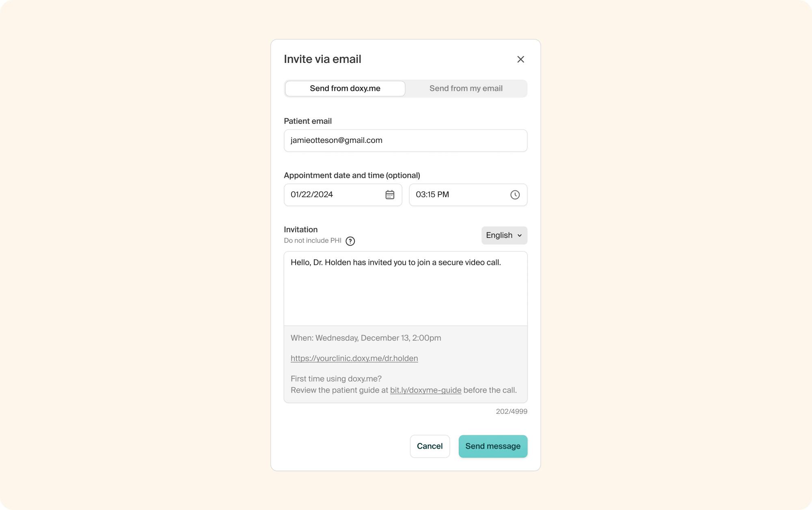Click the When: Wednesday, December 13 line
812x510 pixels.
click(x=366, y=338)
